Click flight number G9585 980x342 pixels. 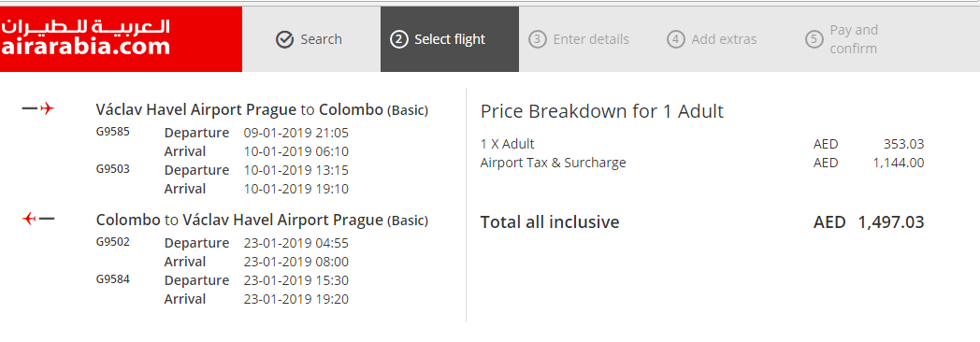pyautogui.click(x=113, y=132)
